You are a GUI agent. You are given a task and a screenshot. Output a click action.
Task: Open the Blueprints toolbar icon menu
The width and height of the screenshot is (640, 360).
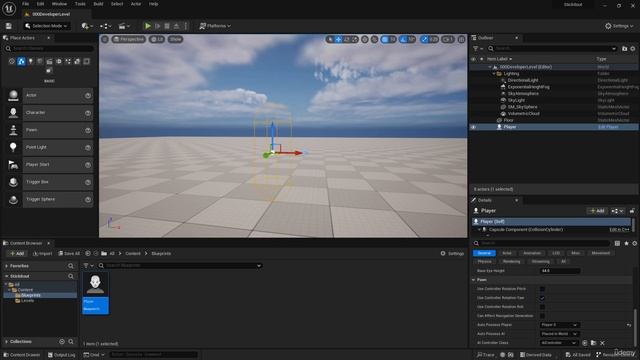coord(105,26)
